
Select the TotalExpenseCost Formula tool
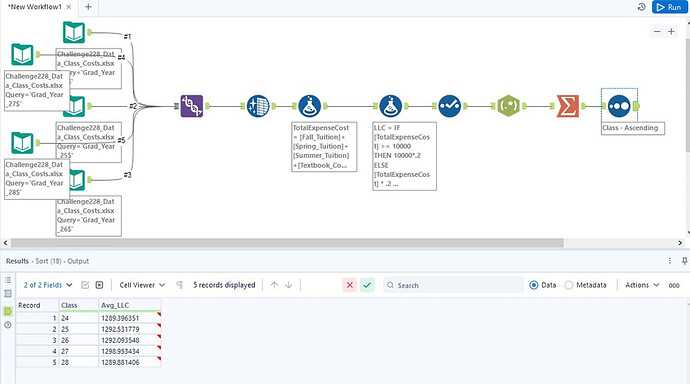(x=309, y=106)
